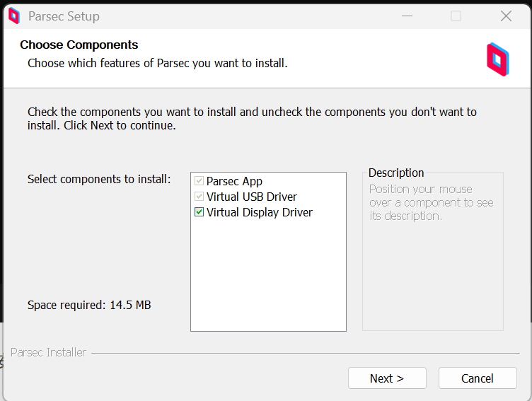This screenshot has height=401, width=532.
Task: Close the Parsec Setup window
Action: [506, 16]
